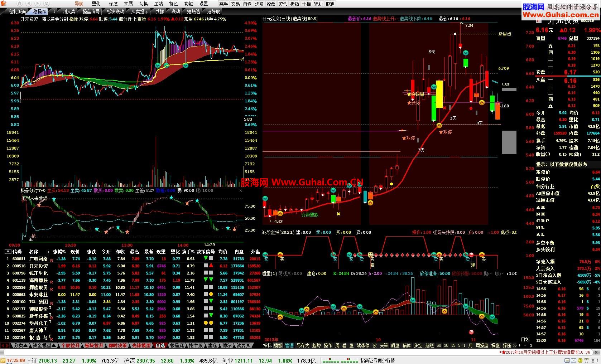Click the back arrow navigation icon
601x364 pixels.
pyautogui.click(x=29, y=4)
